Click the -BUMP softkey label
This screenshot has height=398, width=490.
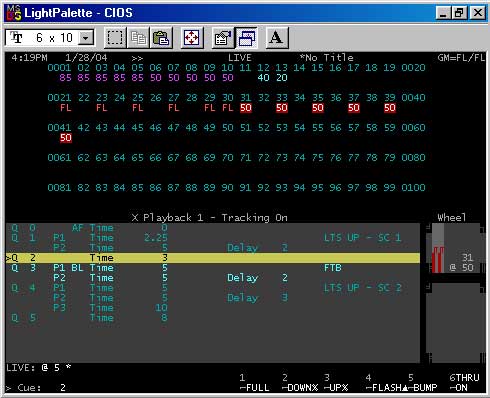(x=423, y=388)
